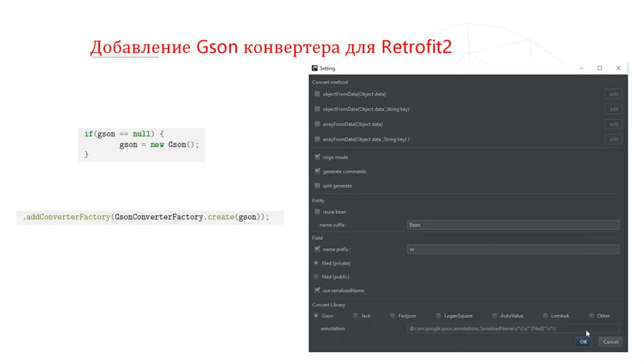The width and height of the screenshot is (644, 361).
Task: Maximize the Setting dialog window
Action: click(x=599, y=68)
